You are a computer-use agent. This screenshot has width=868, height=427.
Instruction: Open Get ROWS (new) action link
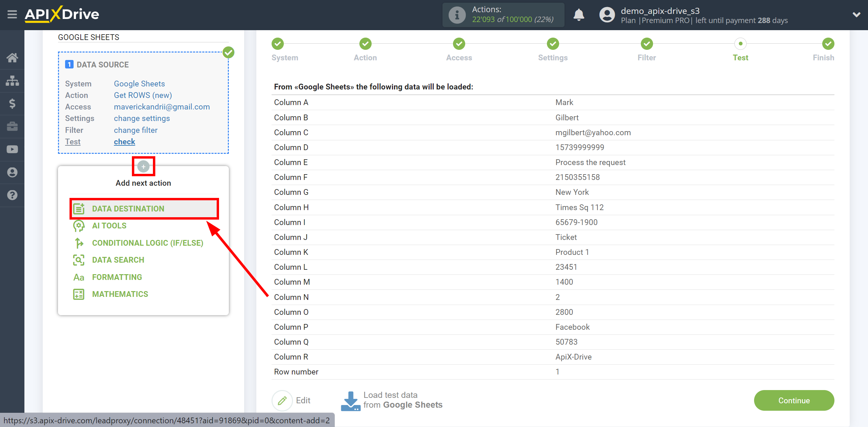pyautogui.click(x=143, y=95)
